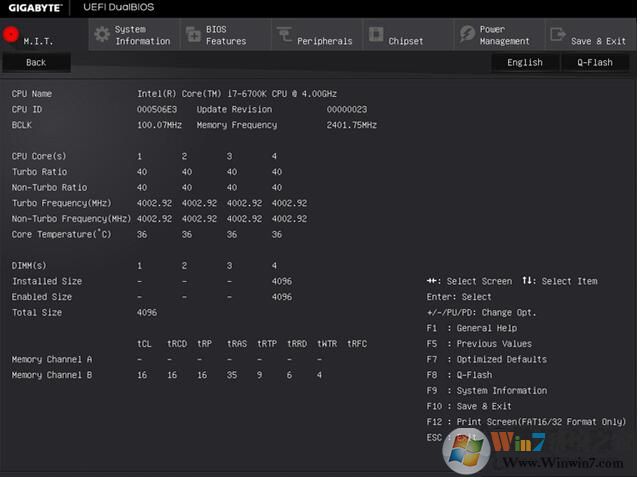
Task: Click the F8 Q-Flash hint
Action: coord(459,375)
